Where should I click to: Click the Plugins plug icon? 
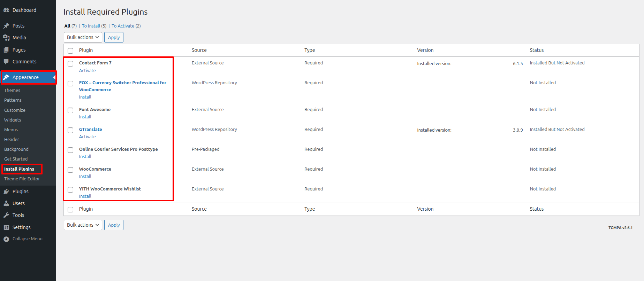6,192
